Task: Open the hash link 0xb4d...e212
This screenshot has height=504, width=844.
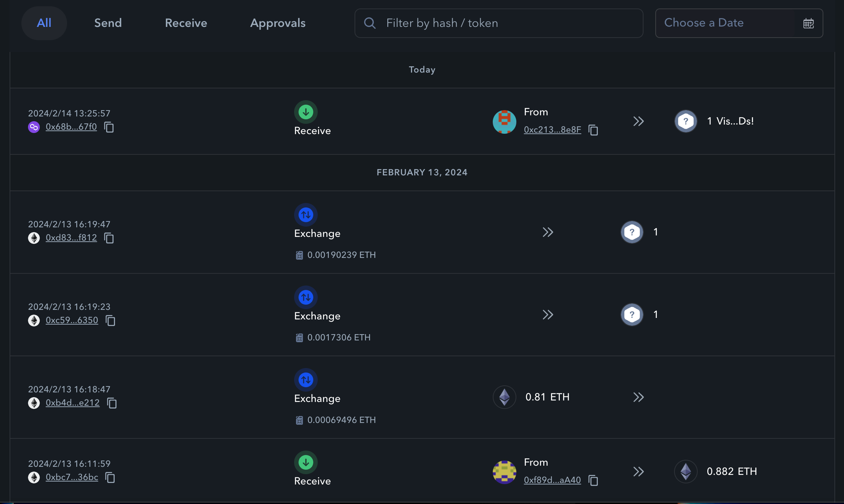Action: (72, 403)
